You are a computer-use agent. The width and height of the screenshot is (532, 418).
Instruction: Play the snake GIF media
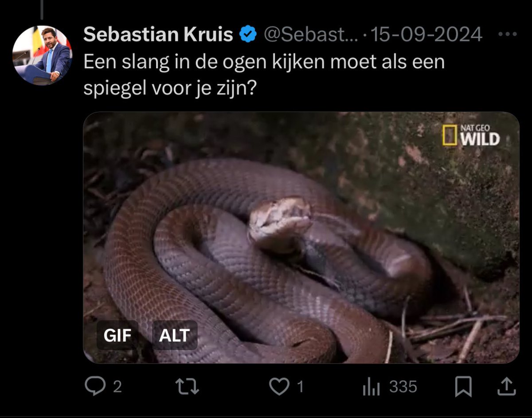pyautogui.click(x=301, y=238)
